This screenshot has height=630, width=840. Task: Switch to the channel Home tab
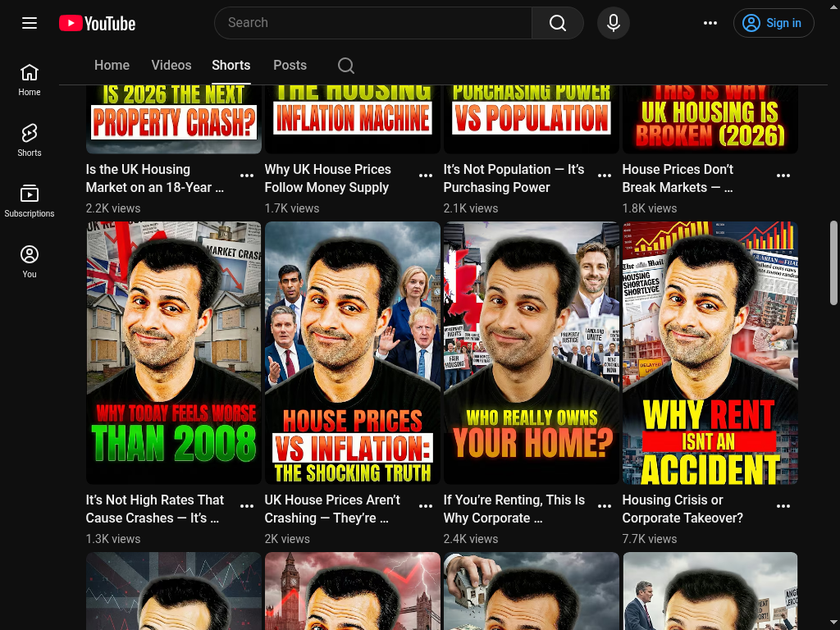[x=112, y=66]
